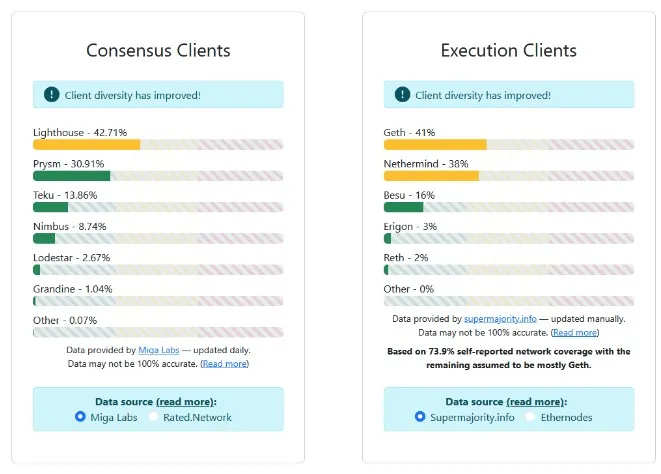Open Read more under Execution accuracy note
Screen dimensions: 661x474
click(575, 331)
